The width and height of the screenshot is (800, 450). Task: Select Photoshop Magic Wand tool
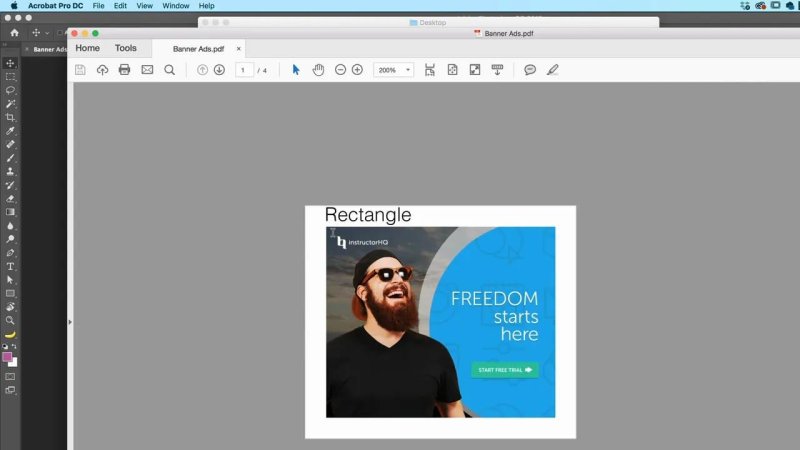coord(10,104)
